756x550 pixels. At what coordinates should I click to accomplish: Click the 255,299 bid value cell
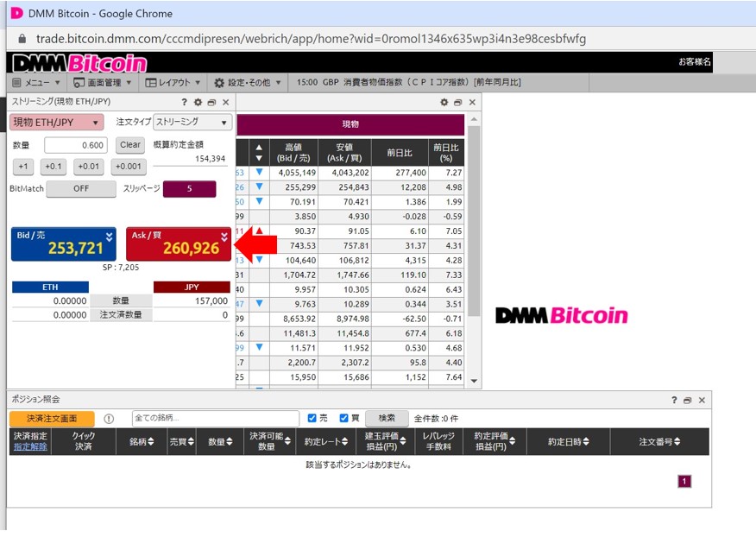[x=293, y=187]
